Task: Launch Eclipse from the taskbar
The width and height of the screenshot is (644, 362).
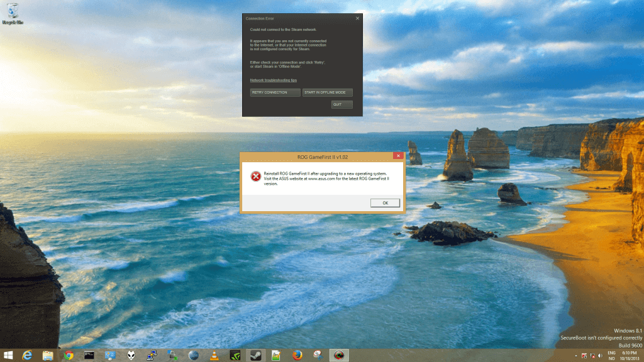Action: (x=194, y=356)
